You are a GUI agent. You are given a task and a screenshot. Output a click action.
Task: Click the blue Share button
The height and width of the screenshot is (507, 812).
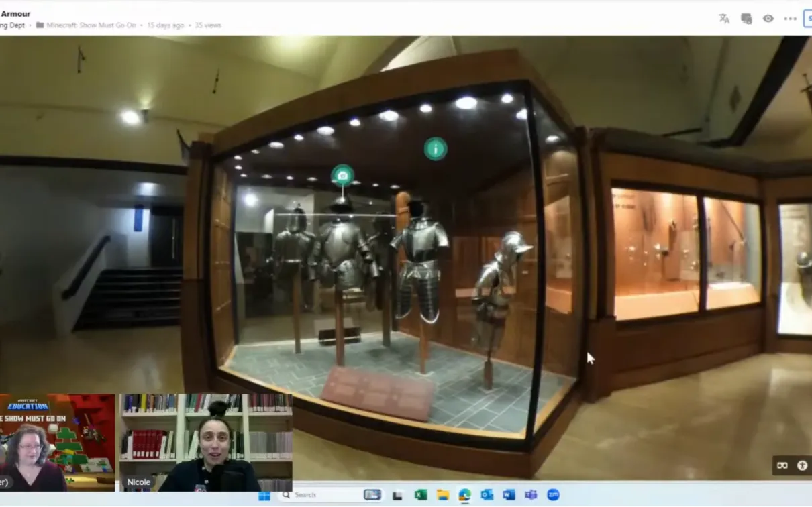[809, 19]
